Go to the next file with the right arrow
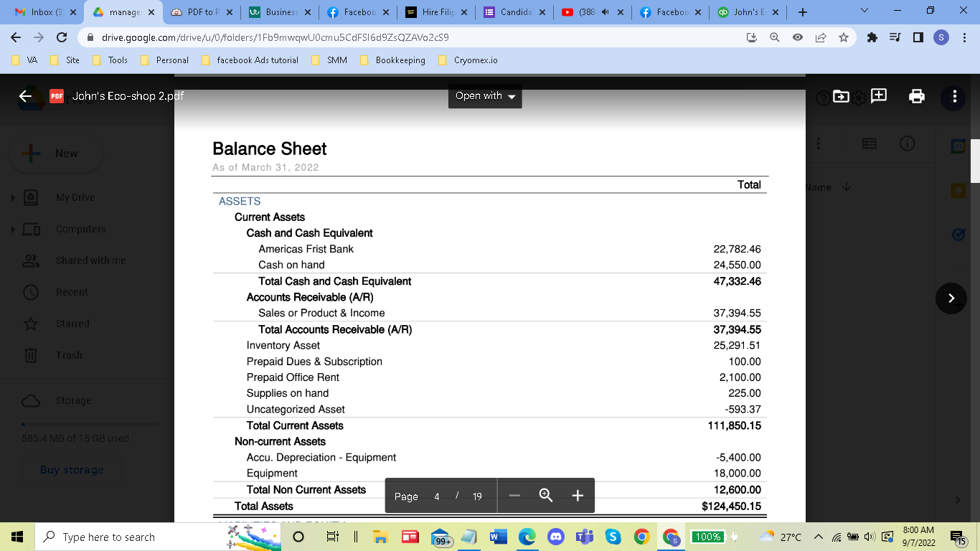Viewport: 980px width, 551px height. point(951,298)
